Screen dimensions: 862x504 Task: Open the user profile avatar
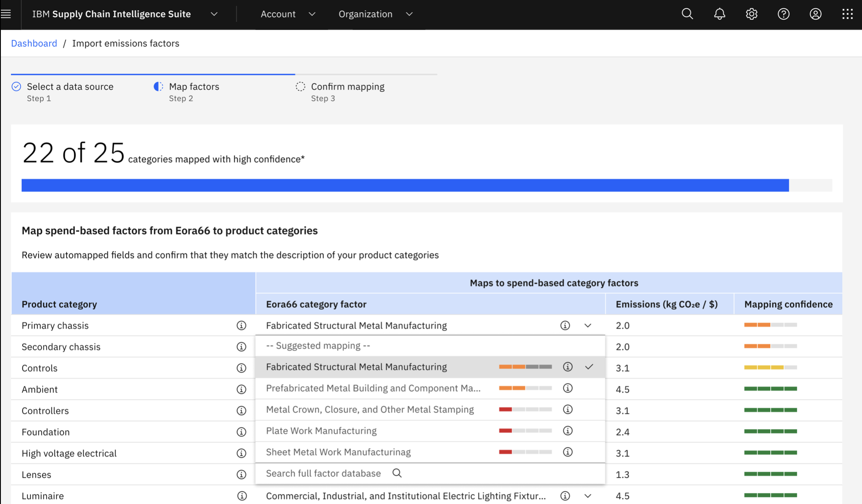(x=815, y=14)
